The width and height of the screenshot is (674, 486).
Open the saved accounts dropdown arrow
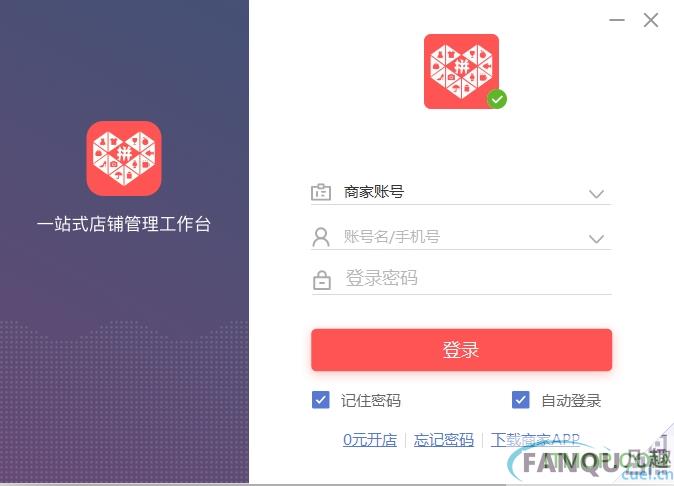[x=596, y=238]
